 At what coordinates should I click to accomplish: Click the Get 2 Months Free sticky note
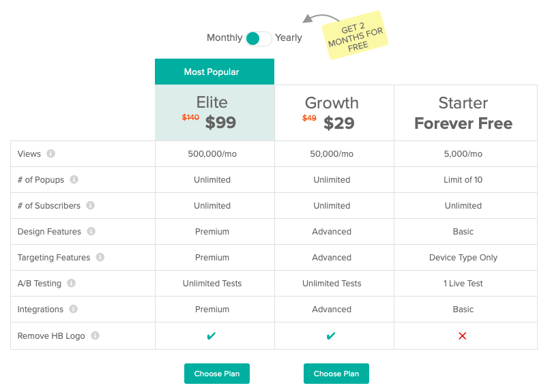[x=355, y=35]
